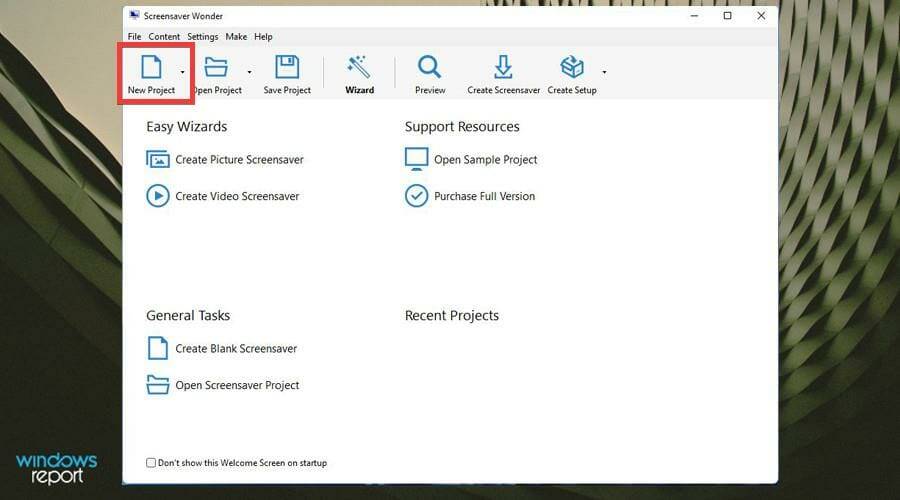This screenshot has width=900, height=500.
Task: Click the Open Project folder icon
Action: 216,67
